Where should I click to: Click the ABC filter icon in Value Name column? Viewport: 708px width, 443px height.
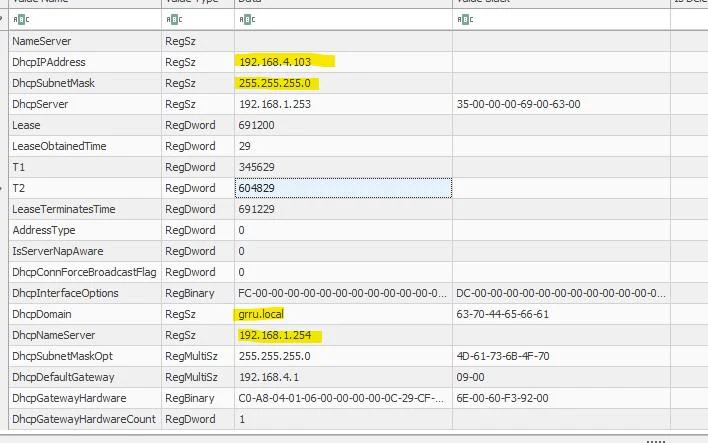pyautogui.click(x=21, y=19)
